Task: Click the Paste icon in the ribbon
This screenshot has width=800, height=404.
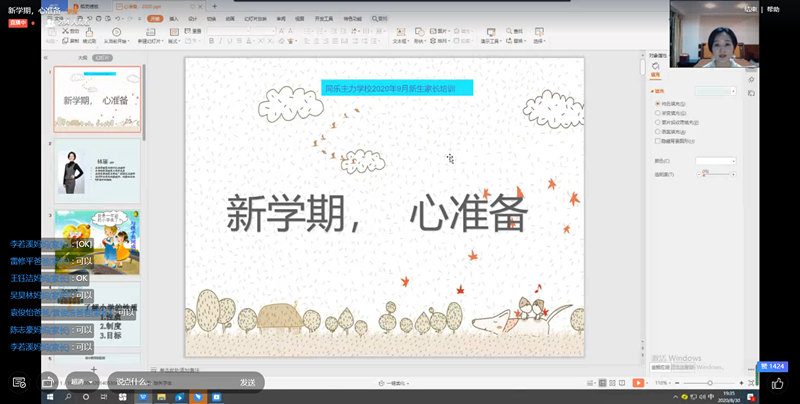Action: [52, 34]
